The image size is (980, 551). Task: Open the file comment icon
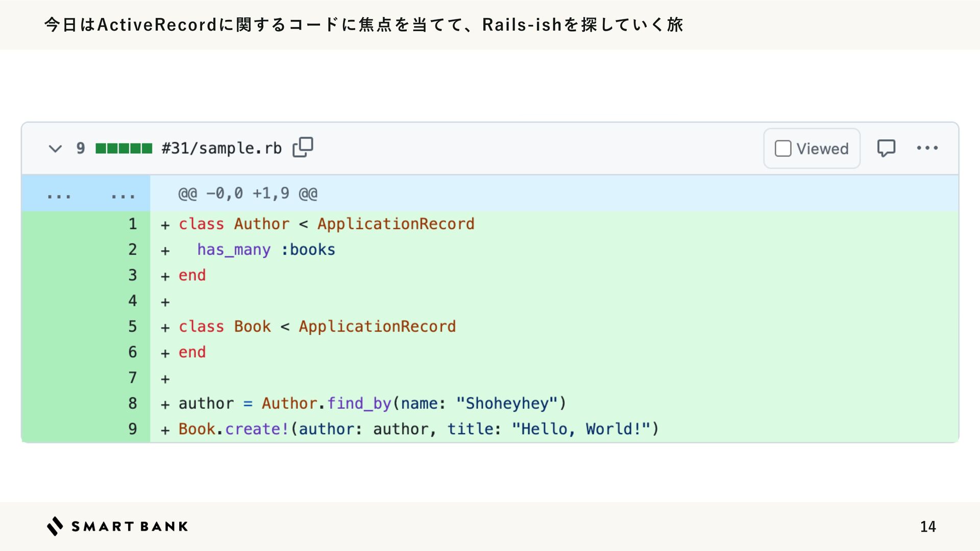886,148
